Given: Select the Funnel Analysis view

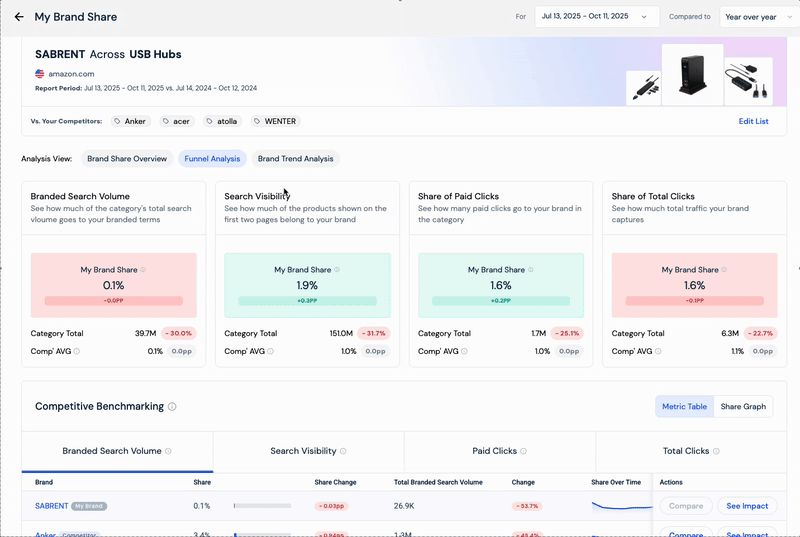Looking at the screenshot, I should (212, 159).
